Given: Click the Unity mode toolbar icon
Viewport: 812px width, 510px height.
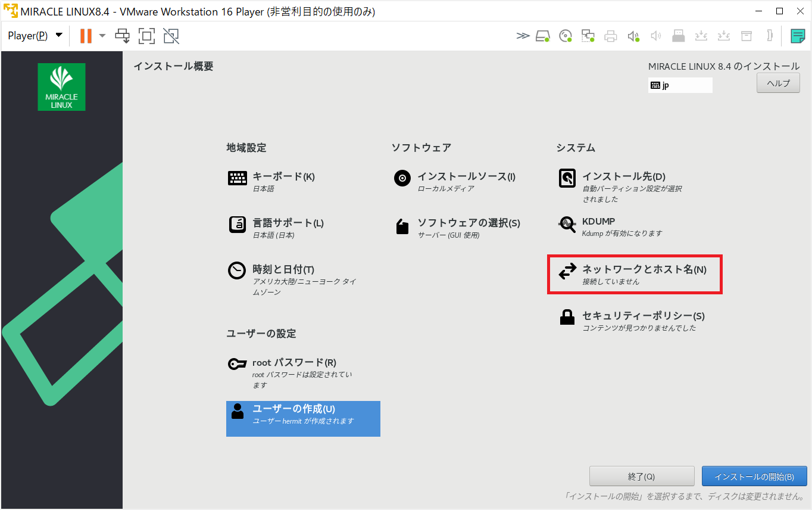Looking at the screenshot, I should [x=171, y=36].
